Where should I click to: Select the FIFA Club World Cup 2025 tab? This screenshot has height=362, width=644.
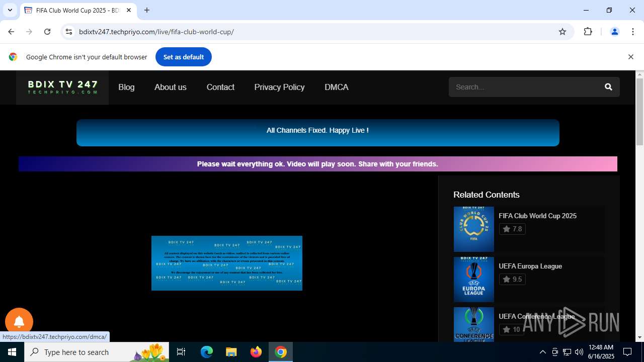tap(78, 10)
